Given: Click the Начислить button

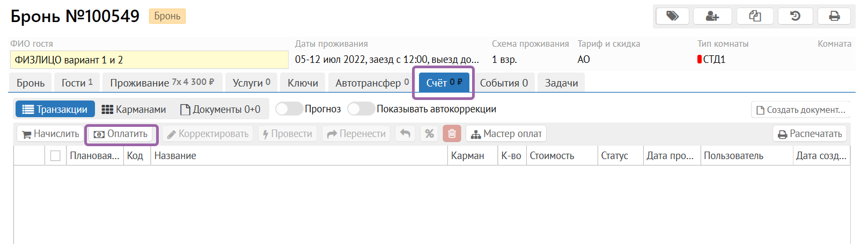Looking at the screenshot, I should click(50, 134).
